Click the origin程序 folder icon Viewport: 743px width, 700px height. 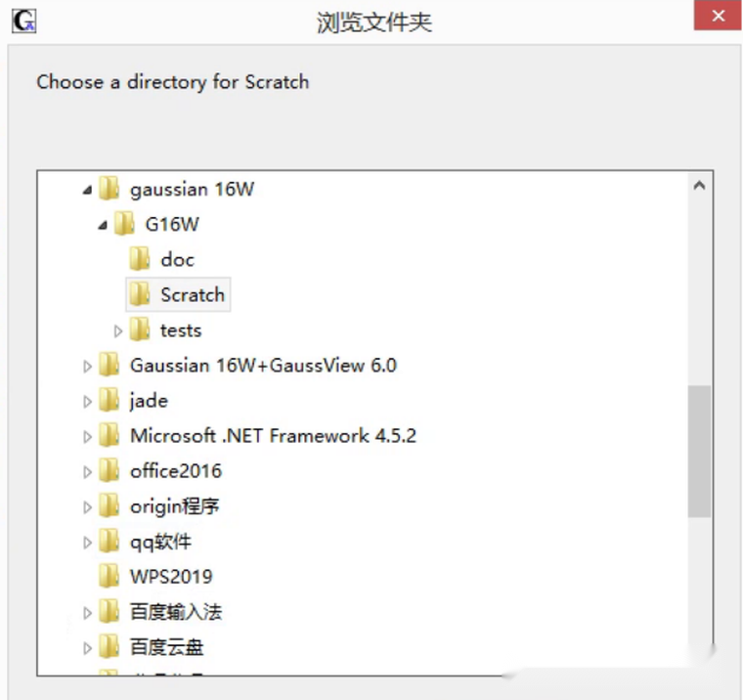tap(109, 505)
